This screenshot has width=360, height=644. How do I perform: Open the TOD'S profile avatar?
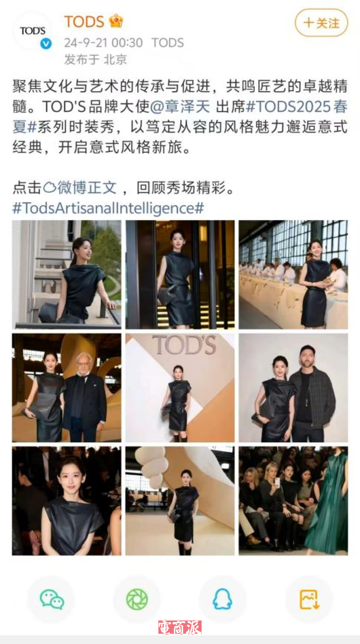32,31
